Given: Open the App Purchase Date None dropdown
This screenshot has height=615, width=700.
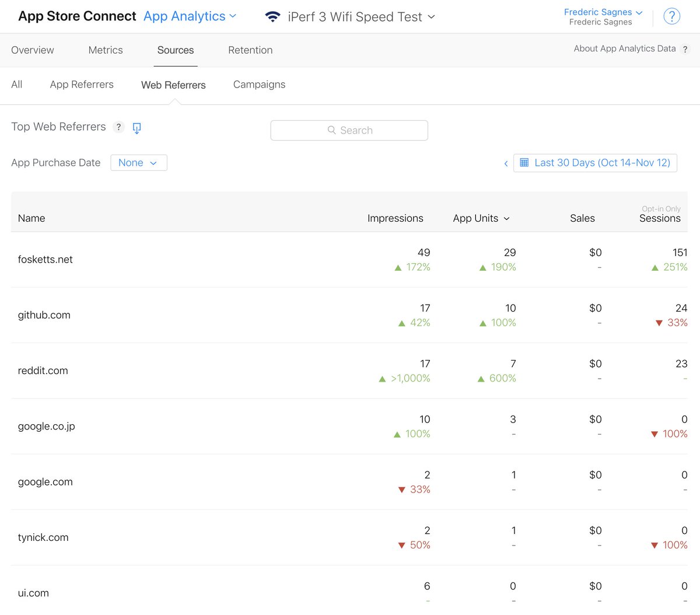Looking at the screenshot, I should point(139,163).
